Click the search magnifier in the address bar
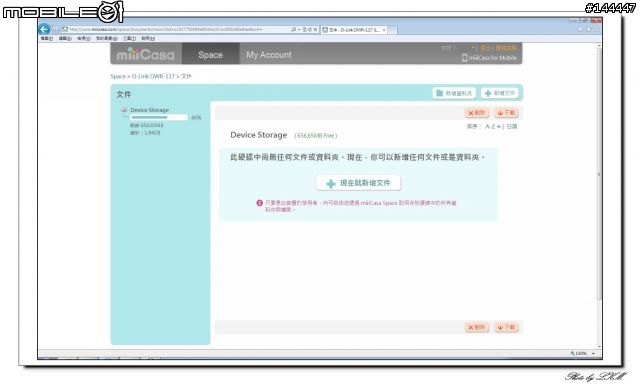The image size is (640, 388). (293, 29)
